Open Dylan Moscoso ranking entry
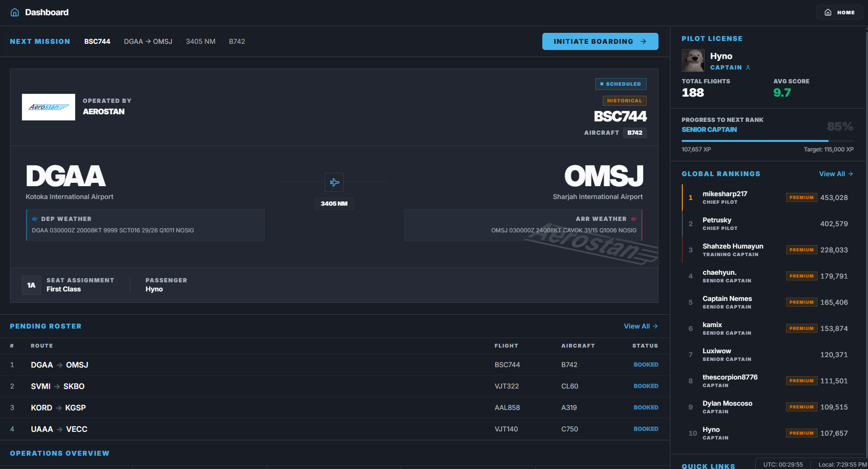Screen dimensions: 868x469 768,407
